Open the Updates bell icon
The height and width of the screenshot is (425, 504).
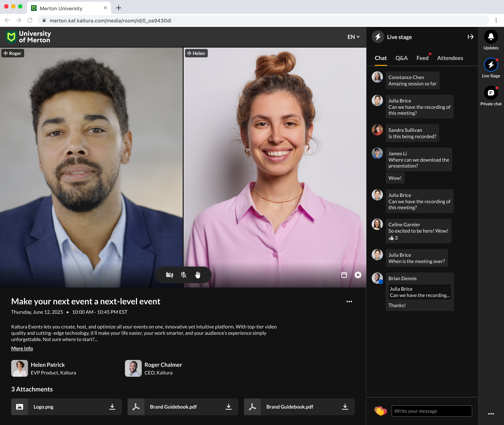491,37
